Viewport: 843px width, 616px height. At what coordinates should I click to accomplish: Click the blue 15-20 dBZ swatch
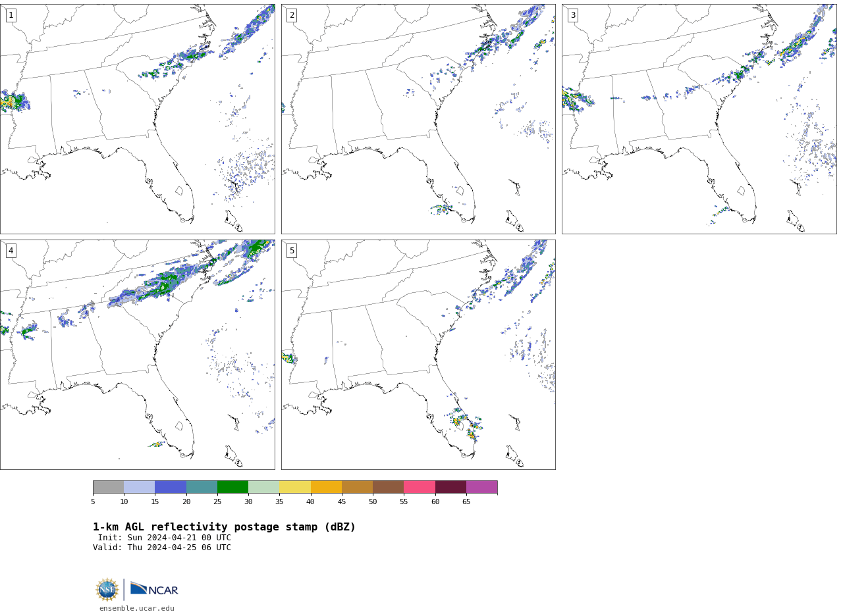point(171,487)
